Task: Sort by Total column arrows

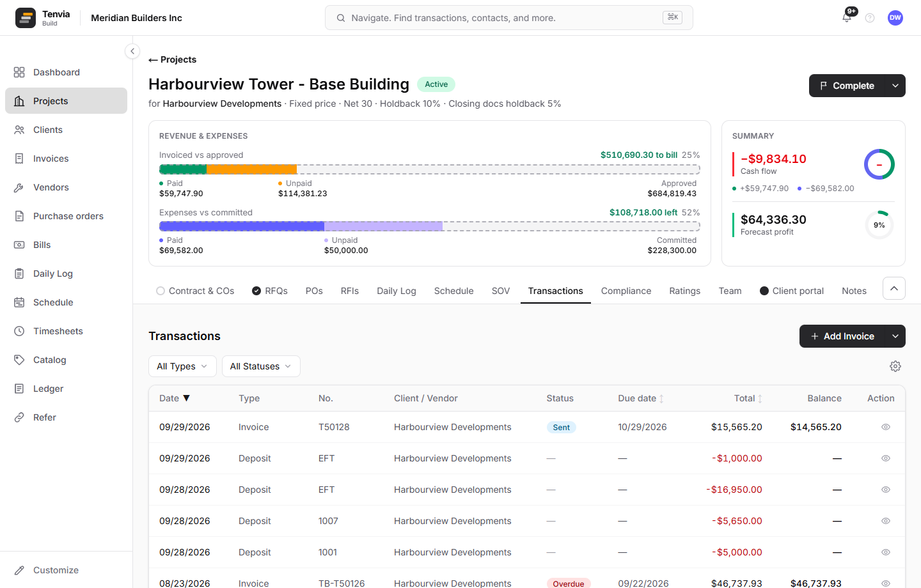Action: (760, 399)
